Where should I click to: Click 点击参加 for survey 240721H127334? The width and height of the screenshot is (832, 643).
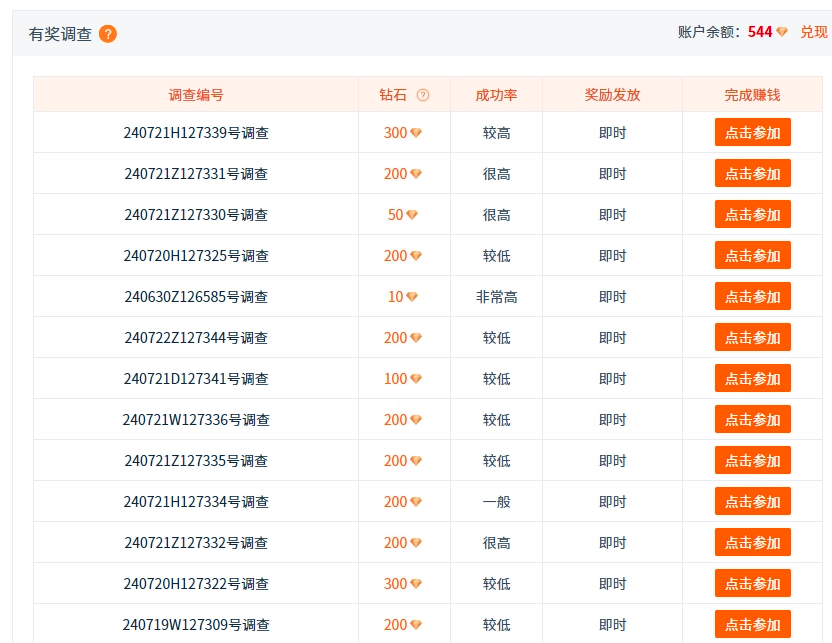[x=752, y=501]
